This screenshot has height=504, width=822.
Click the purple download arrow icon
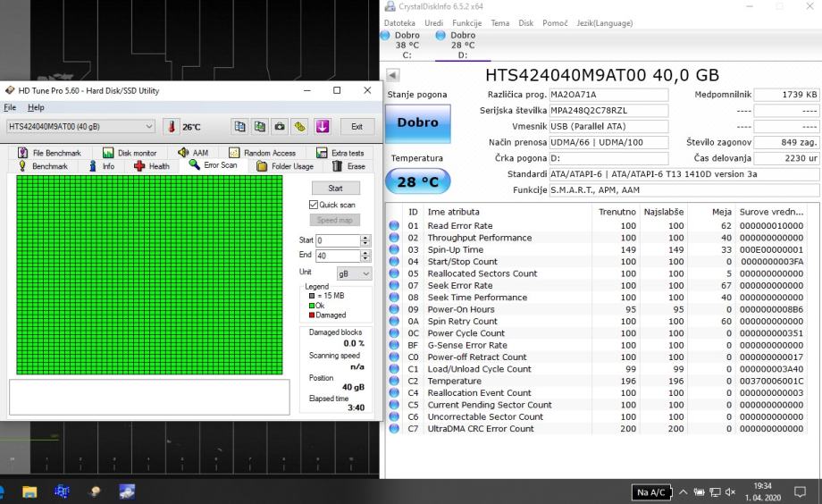[x=322, y=127]
